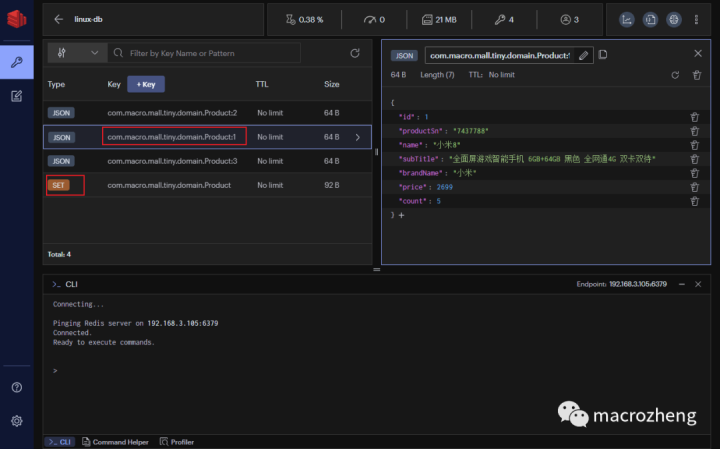Viewport: 720px width, 449px height.
Task: Go back with arrow beside linux-db
Action: pyautogui.click(x=58, y=19)
